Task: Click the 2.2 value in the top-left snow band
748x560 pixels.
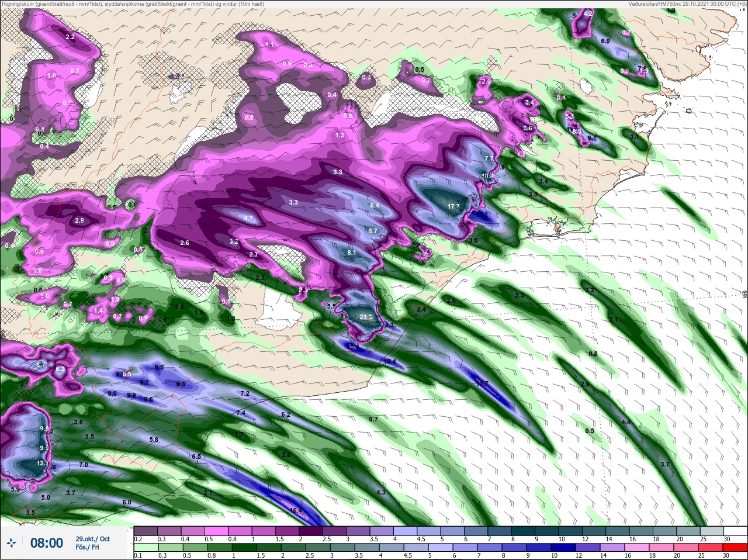Action: pyautogui.click(x=71, y=37)
